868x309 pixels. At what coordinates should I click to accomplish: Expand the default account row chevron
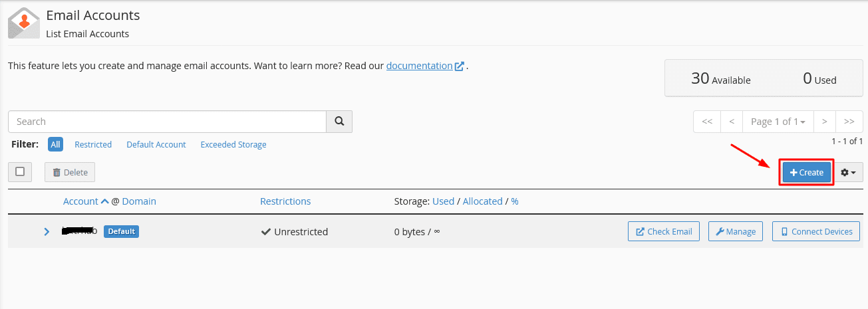47,231
